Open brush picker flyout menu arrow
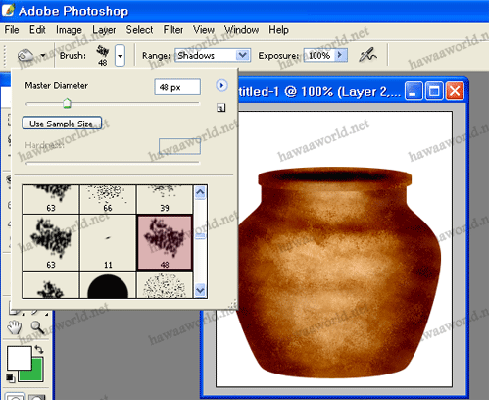 click(221, 86)
